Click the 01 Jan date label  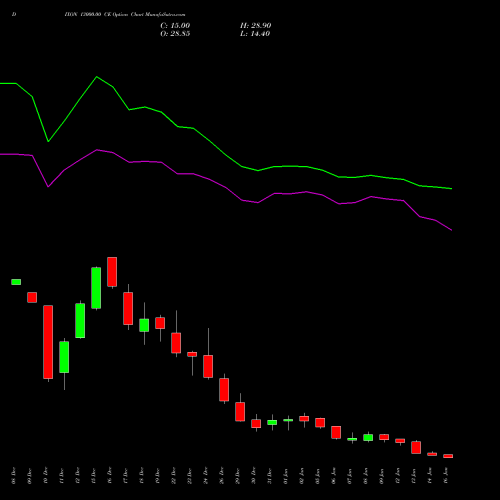285,476
